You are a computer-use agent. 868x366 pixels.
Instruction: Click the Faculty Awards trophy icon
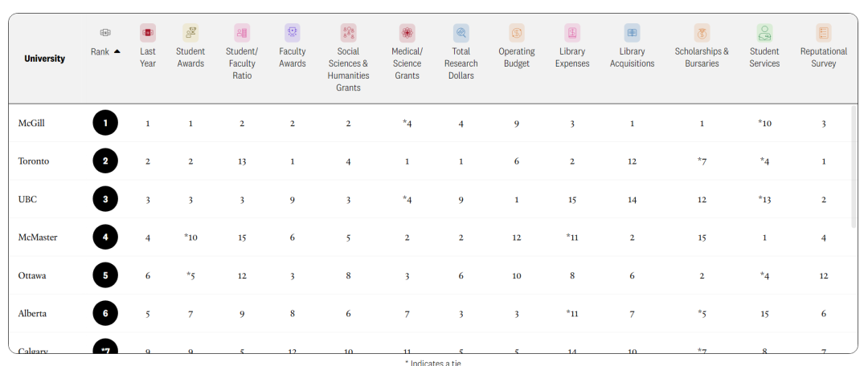point(293,33)
